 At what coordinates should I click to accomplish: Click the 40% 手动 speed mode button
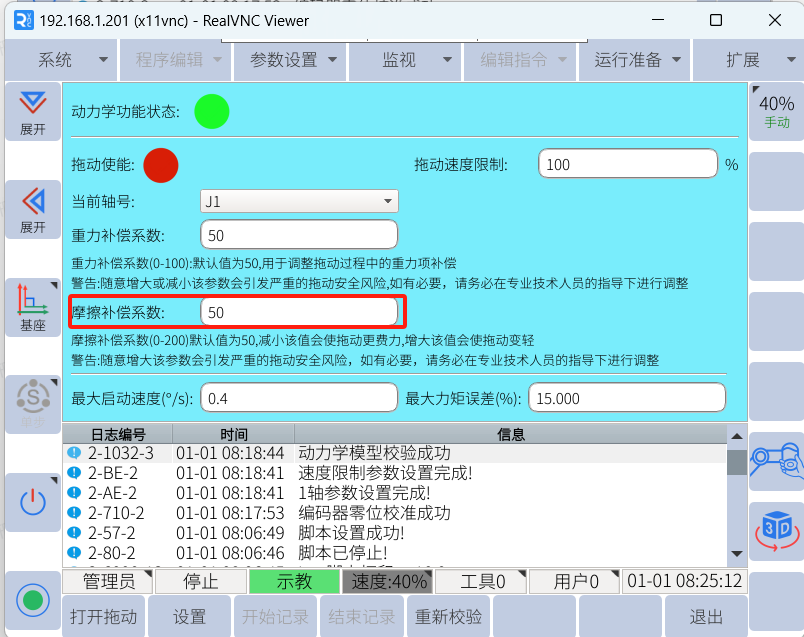pyautogui.click(x=776, y=111)
